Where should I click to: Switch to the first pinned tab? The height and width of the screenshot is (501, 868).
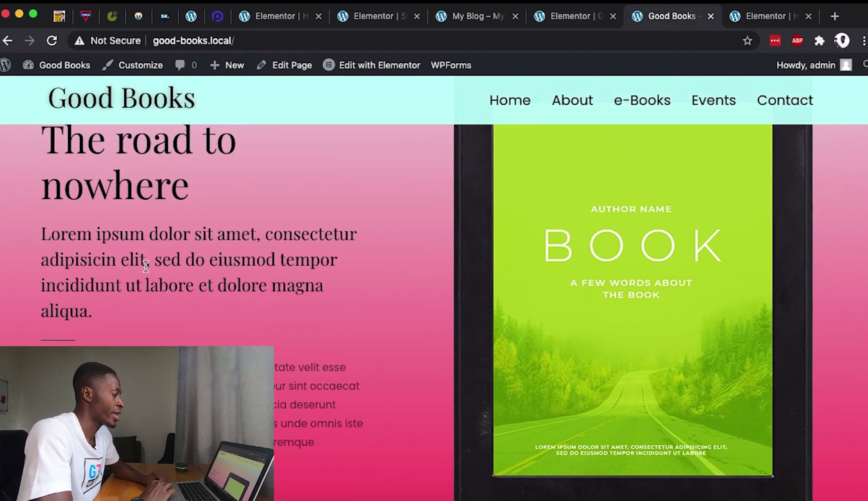(x=60, y=16)
